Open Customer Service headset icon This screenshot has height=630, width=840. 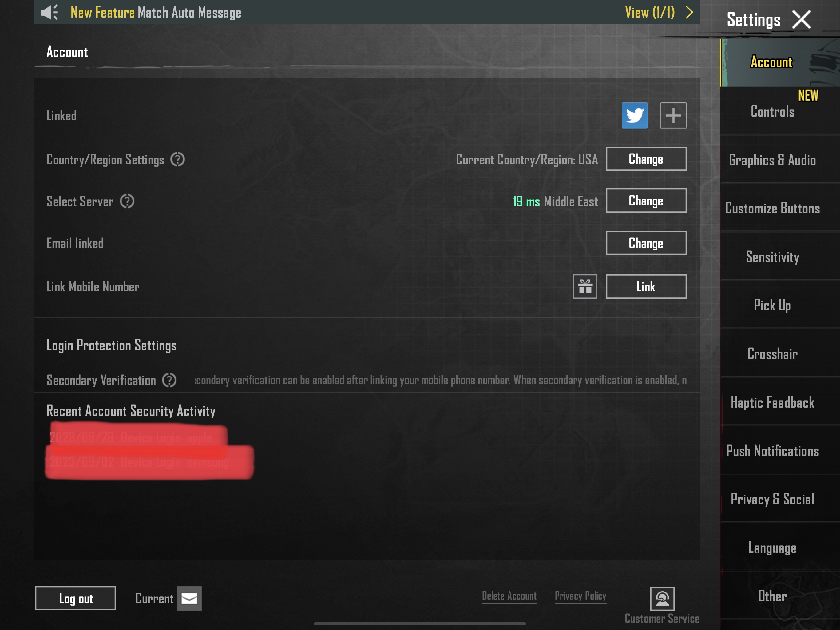pos(662,599)
